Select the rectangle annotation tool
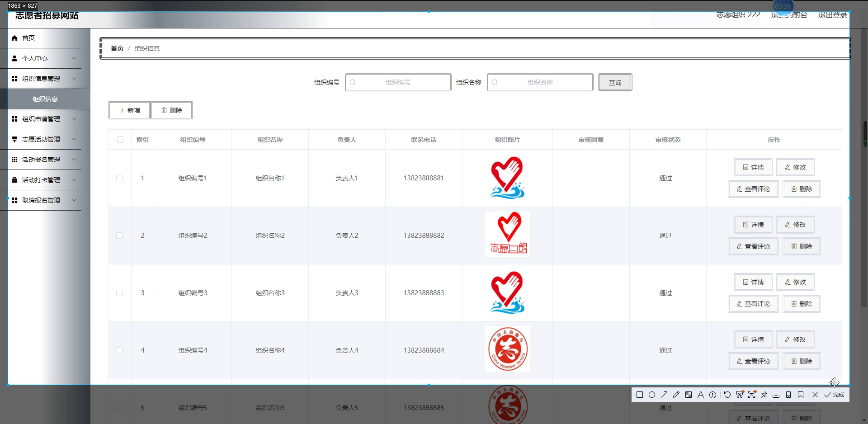The height and width of the screenshot is (424, 868). 640,395
